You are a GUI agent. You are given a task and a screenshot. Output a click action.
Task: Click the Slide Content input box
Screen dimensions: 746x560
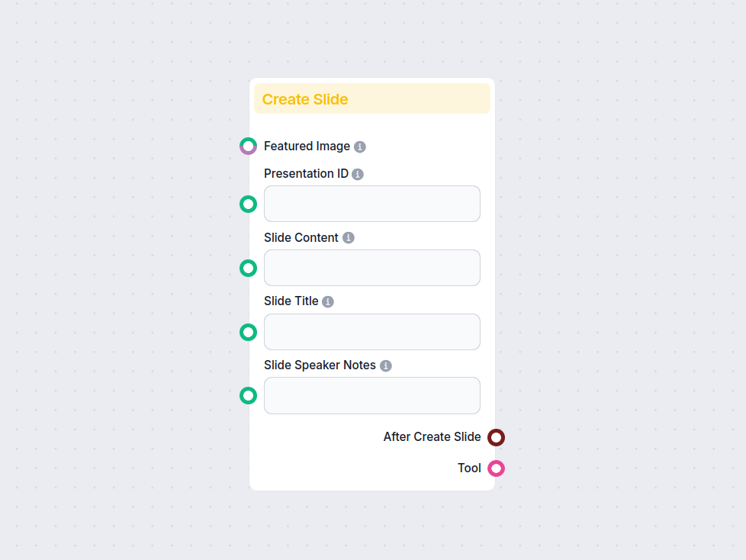pyautogui.click(x=371, y=268)
